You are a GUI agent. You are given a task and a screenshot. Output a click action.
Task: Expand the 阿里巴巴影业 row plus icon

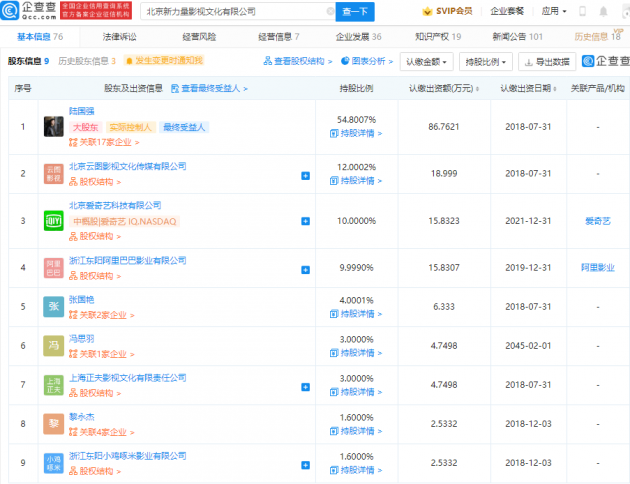(305, 270)
